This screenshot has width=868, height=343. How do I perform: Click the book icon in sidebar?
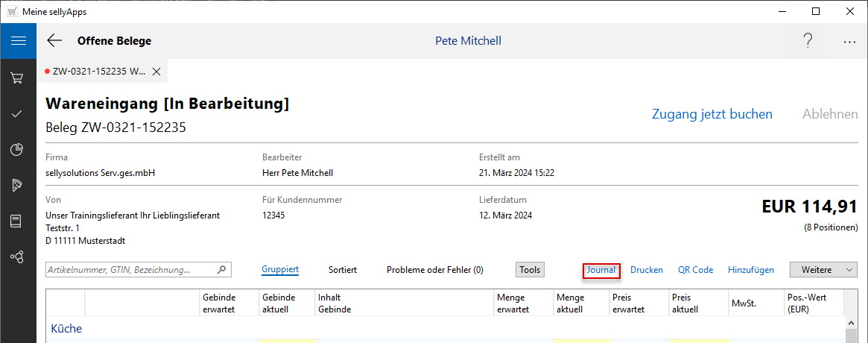18,221
